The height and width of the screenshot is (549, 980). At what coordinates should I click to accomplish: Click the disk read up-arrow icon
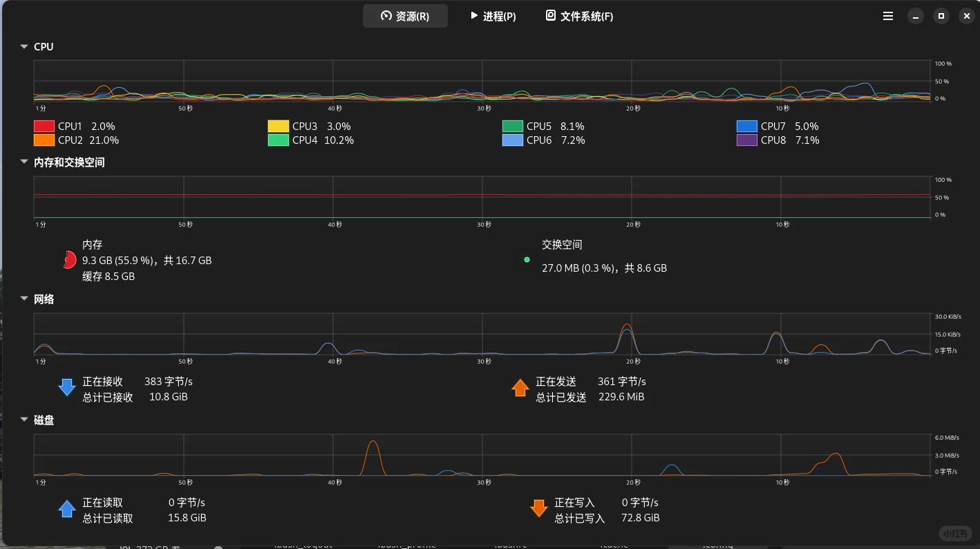click(x=66, y=508)
